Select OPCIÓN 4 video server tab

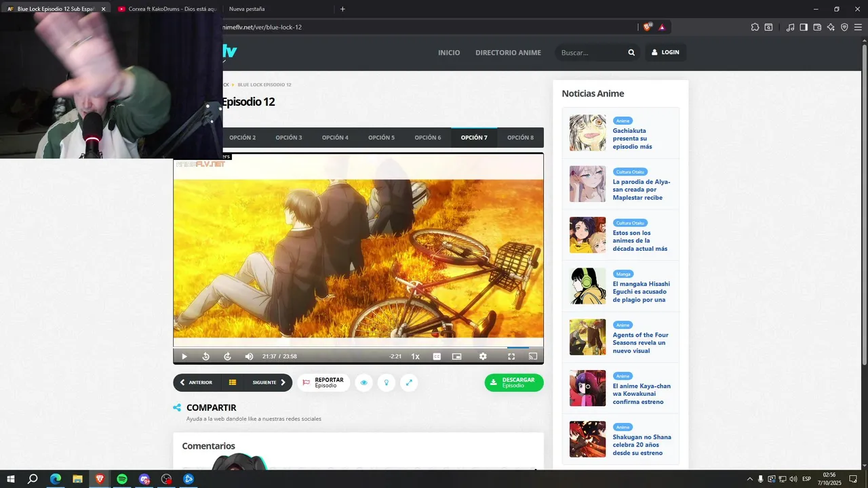click(335, 138)
